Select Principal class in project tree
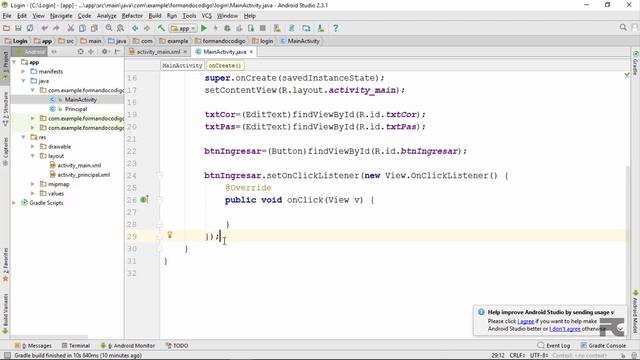The width and height of the screenshot is (640, 360). coord(76,109)
